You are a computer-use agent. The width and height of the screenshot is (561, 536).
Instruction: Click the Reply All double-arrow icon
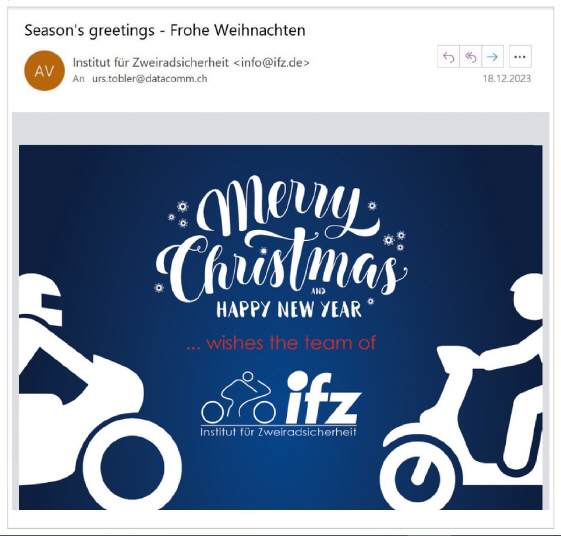[x=470, y=57]
